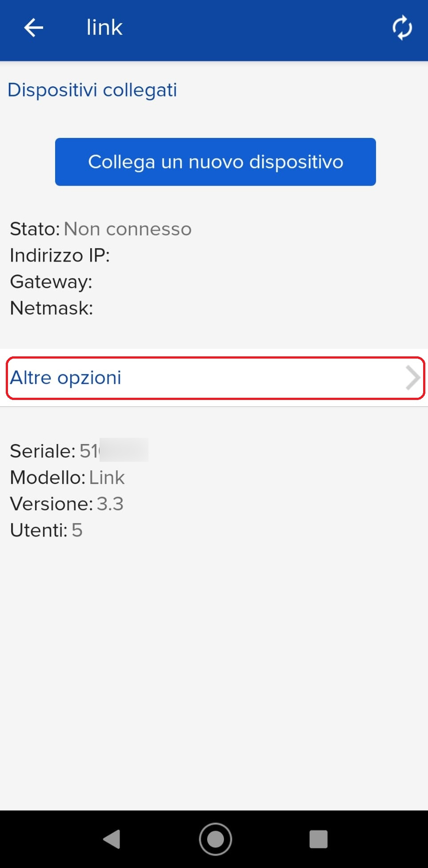Select the Indirizzo IP field line
428x868 pixels.
(x=60, y=255)
